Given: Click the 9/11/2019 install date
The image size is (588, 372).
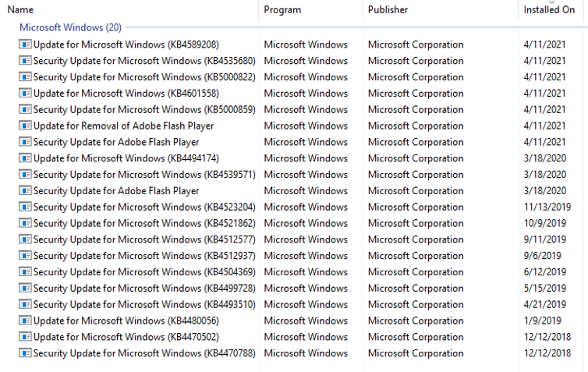Looking at the screenshot, I should coord(545,239).
